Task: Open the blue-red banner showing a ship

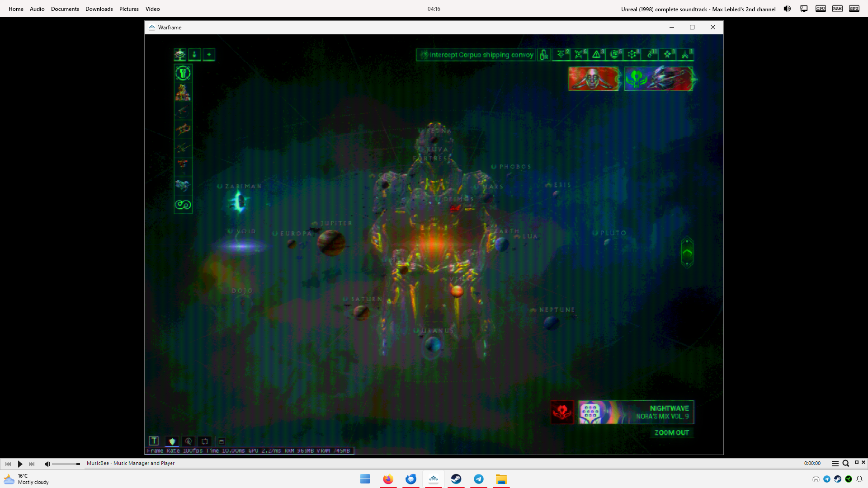Action: pyautogui.click(x=658, y=79)
